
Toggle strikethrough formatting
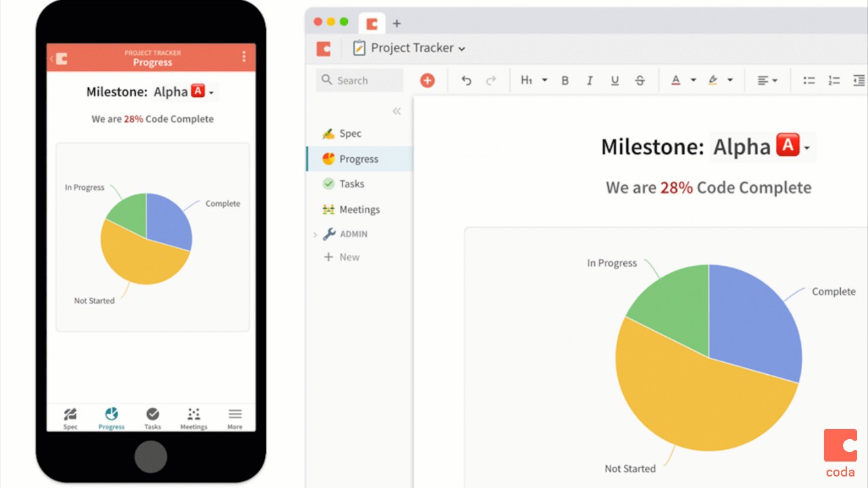639,80
